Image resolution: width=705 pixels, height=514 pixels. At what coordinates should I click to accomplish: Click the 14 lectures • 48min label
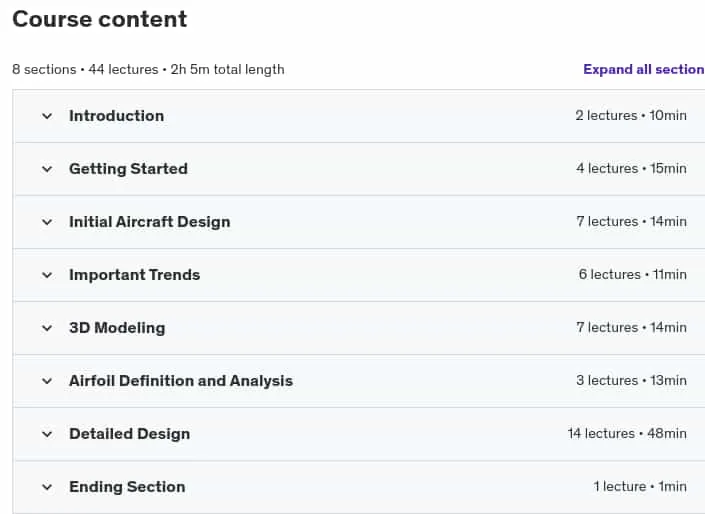(x=627, y=434)
